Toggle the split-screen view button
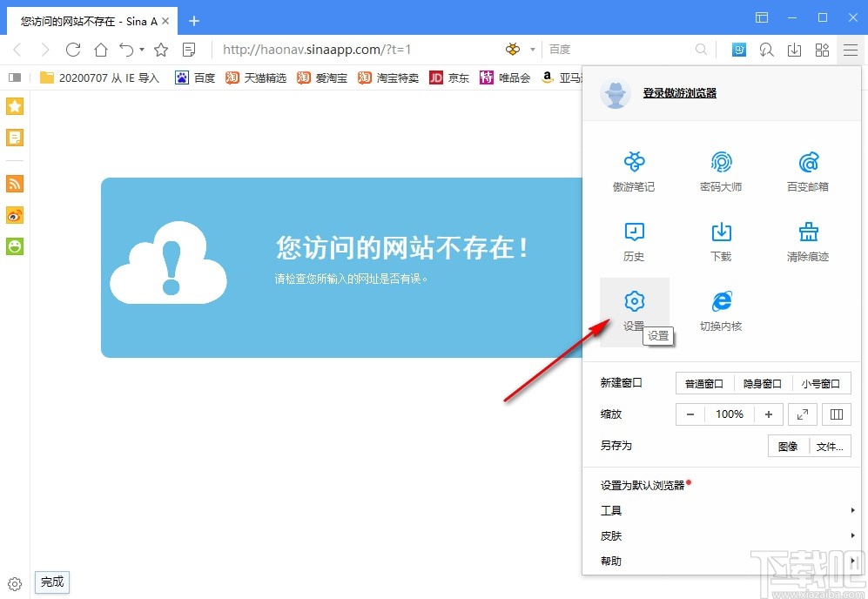Screen dimensions: 868x599 tap(837, 414)
